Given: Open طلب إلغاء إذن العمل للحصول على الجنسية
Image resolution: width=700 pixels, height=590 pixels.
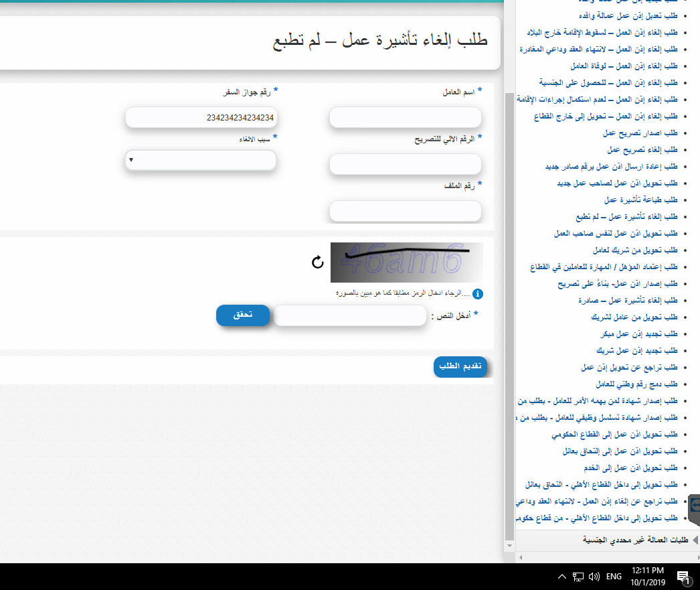Looking at the screenshot, I should [608, 82].
